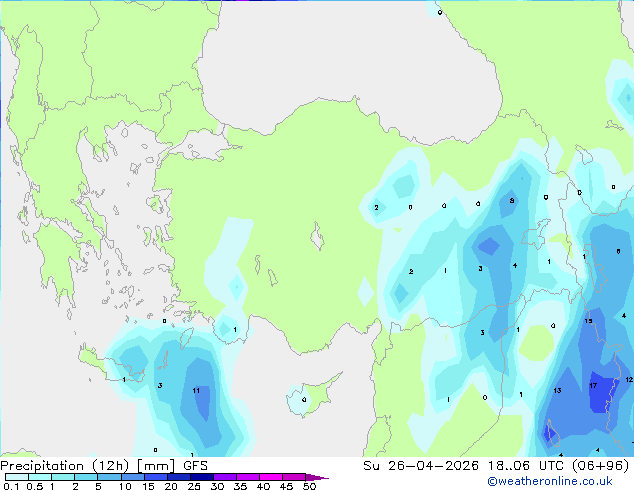Click the '0' value on Cyprus
This screenshot has width=634, height=490.
click(304, 400)
